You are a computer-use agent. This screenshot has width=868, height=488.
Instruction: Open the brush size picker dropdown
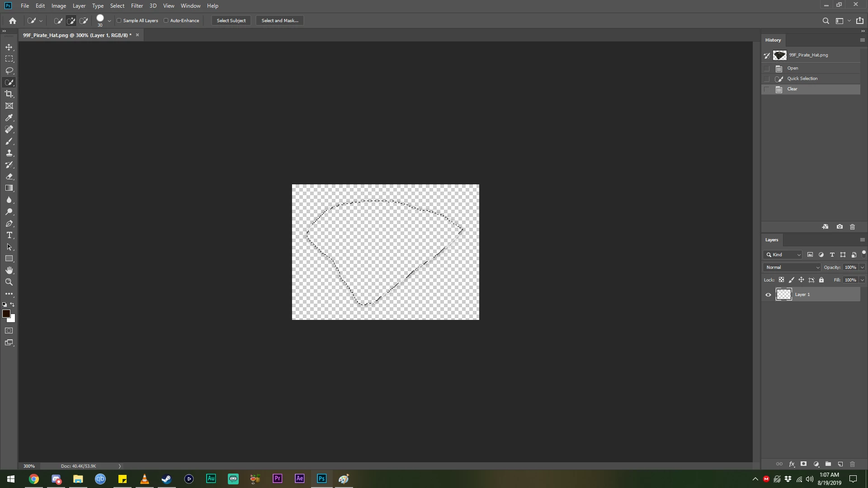109,21
